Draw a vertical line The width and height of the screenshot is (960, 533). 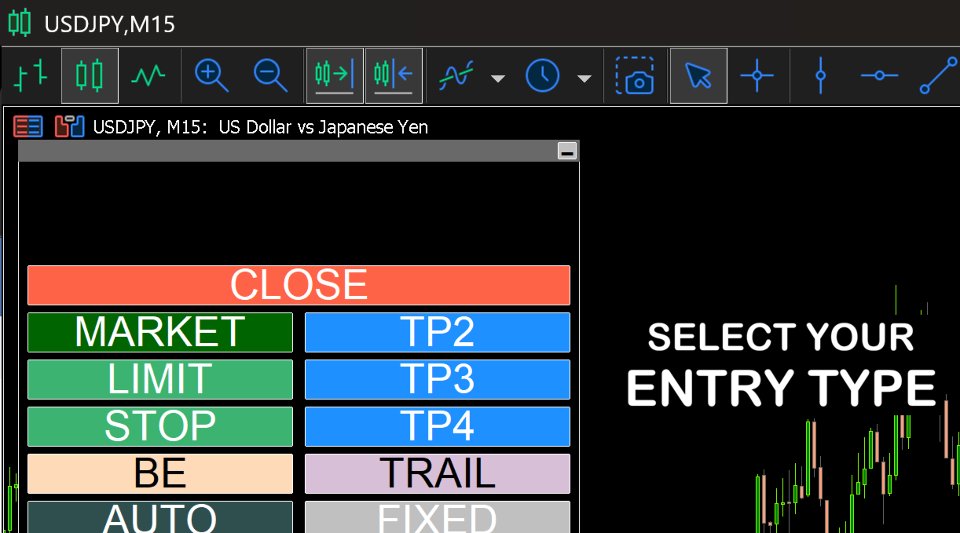click(820, 76)
